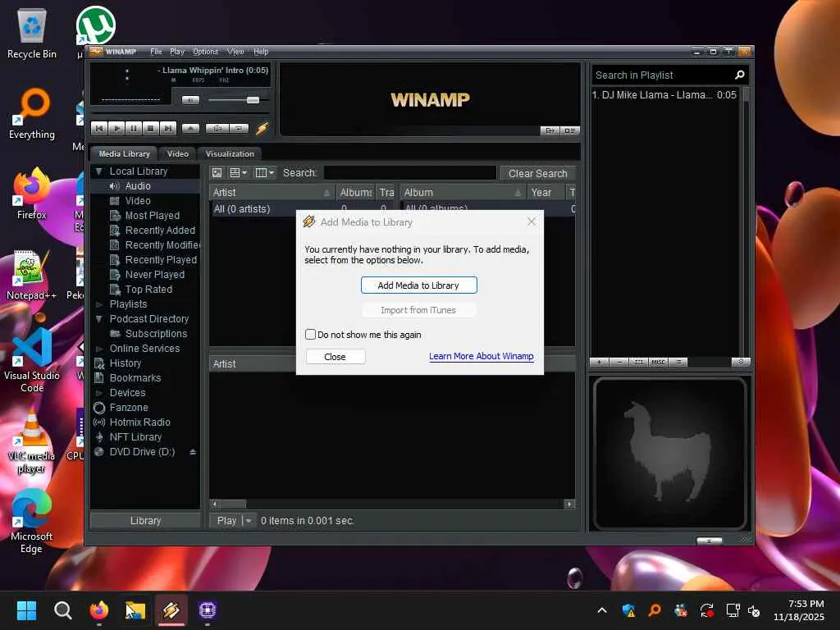Screen dimensions: 840x630
Task: Sort by the Year column header
Action: 546,192
